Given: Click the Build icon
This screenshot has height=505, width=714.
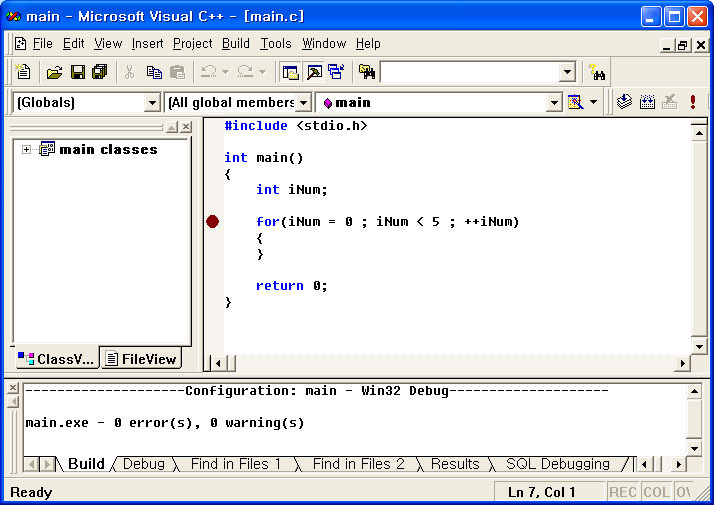Looking at the screenshot, I should 647,102.
